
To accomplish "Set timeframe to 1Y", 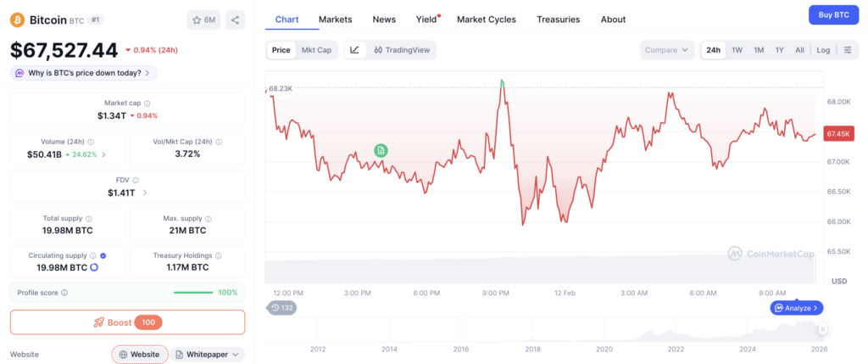I will point(780,50).
